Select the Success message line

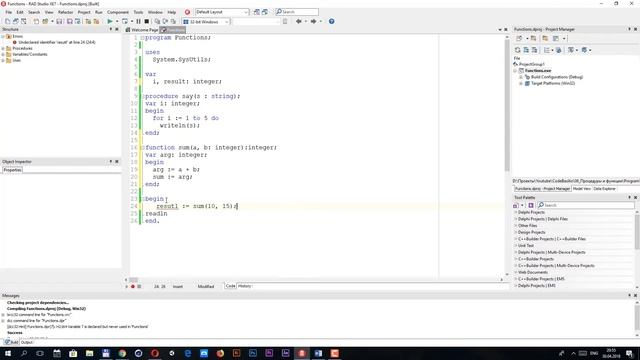click(14, 333)
